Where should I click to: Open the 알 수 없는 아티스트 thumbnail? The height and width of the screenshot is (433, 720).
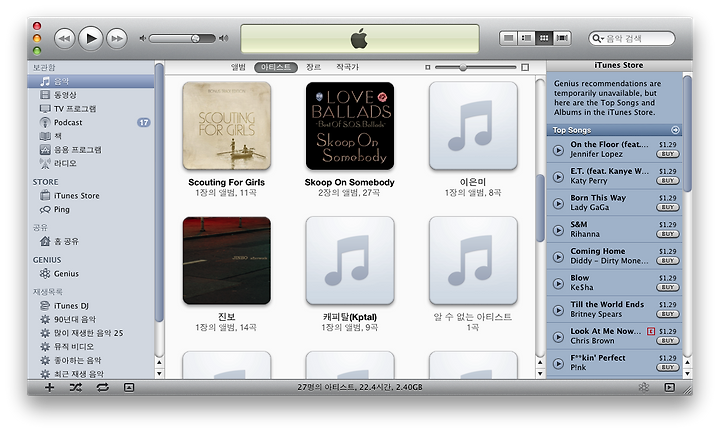(x=473, y=260)
